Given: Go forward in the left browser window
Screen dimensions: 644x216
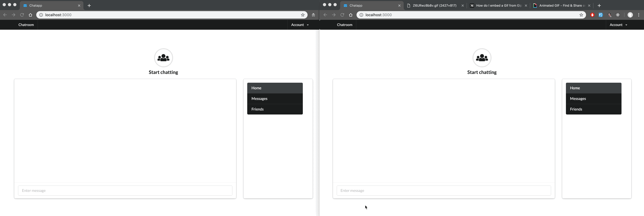Looking at the screenshot, I should (x=13, y=15).
